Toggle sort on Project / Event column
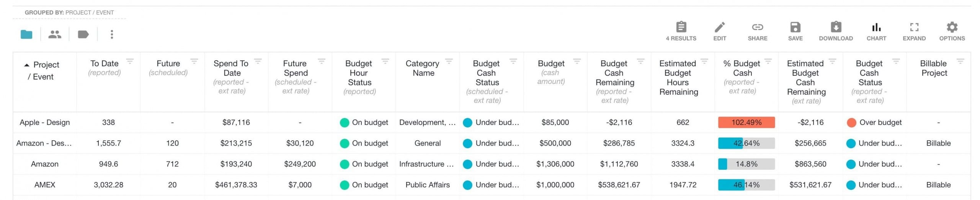 41,70
